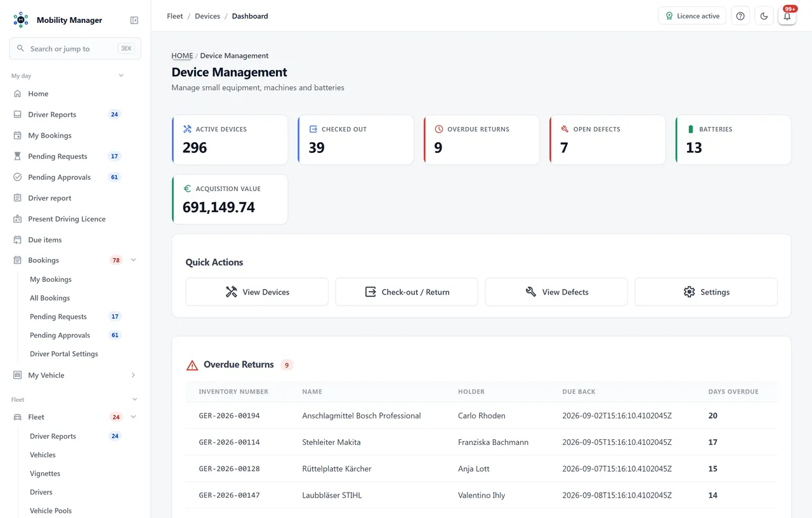This screenshot has width=812, height=518.
Task: Select the Stehleiter Makita name cell
Action: tap(332, 442)
